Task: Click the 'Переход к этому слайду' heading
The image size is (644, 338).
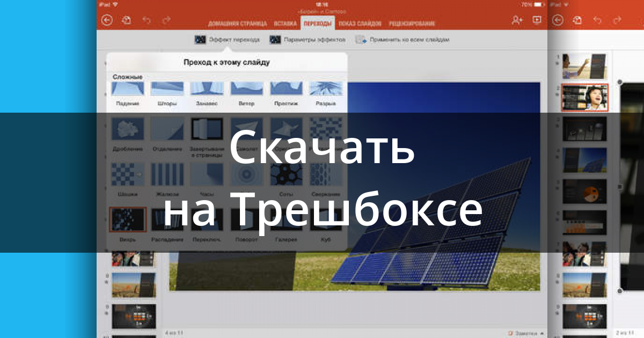Action: (226, 62)
